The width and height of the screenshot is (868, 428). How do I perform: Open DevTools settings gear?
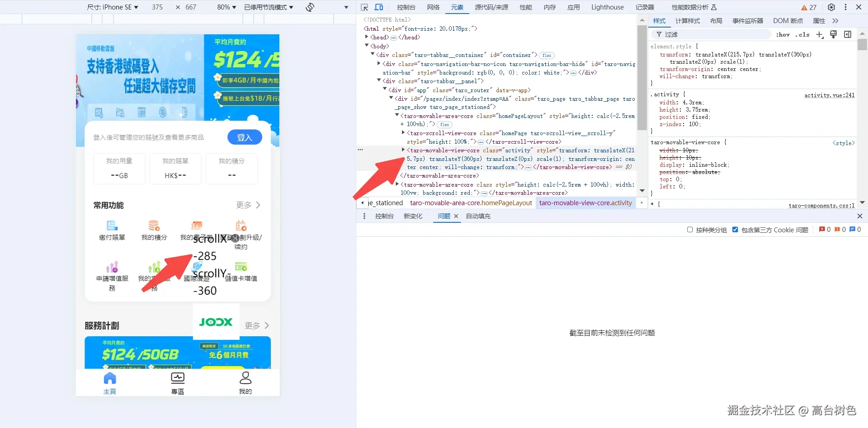tap(831, 7)
